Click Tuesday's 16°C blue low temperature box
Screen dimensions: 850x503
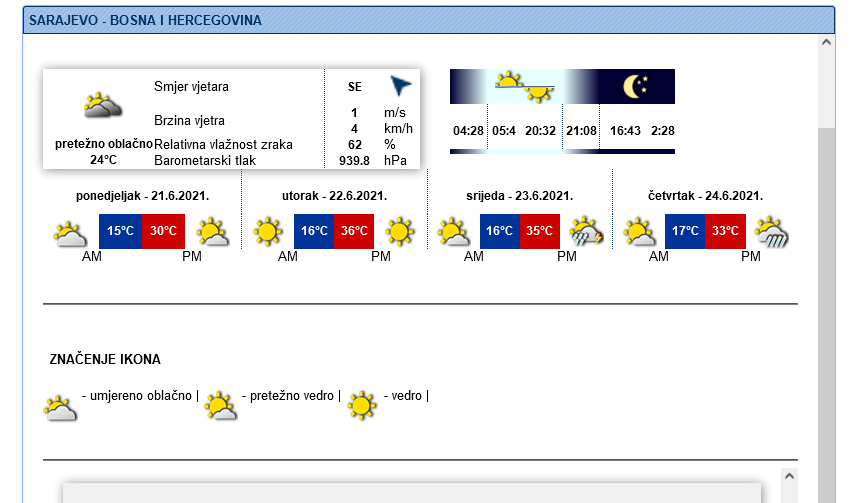coord(314,231)
